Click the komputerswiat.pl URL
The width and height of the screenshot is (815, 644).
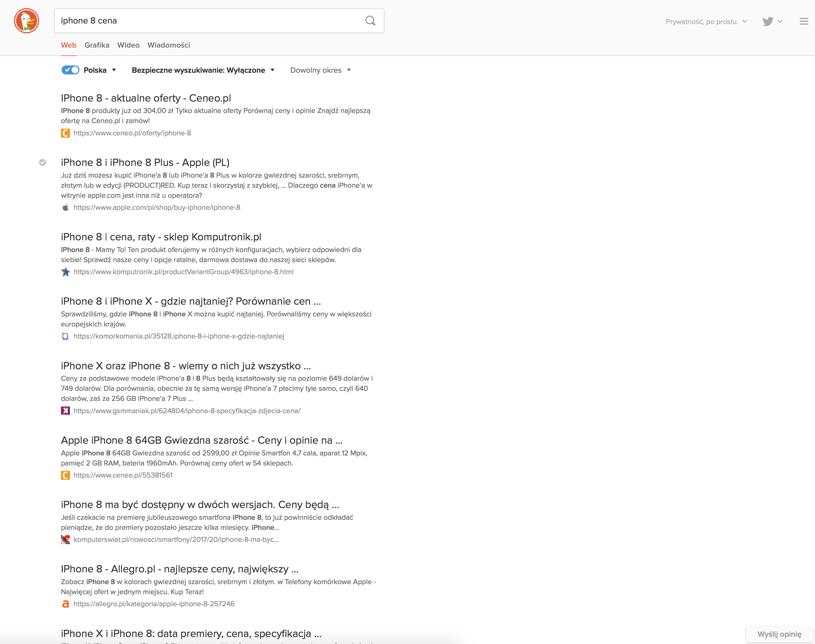(176, 540)
